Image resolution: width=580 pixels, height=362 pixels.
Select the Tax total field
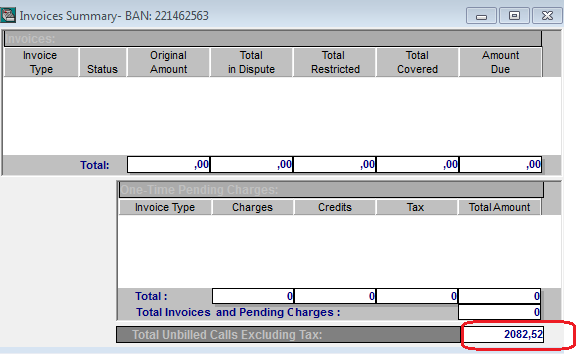417,296
